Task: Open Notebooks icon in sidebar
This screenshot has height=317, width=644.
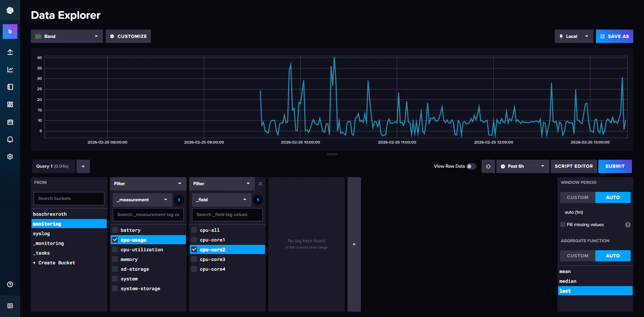Action: pyautogui.click(x=10, y=87)
